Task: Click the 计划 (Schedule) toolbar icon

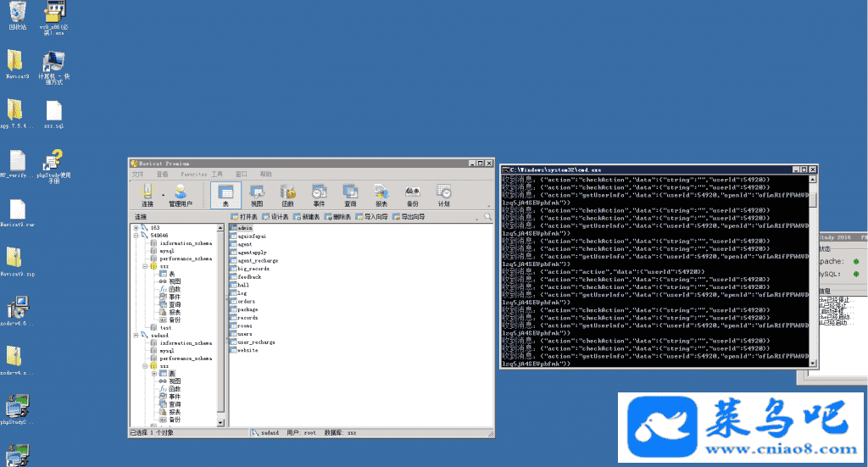Action: [444, 194]
